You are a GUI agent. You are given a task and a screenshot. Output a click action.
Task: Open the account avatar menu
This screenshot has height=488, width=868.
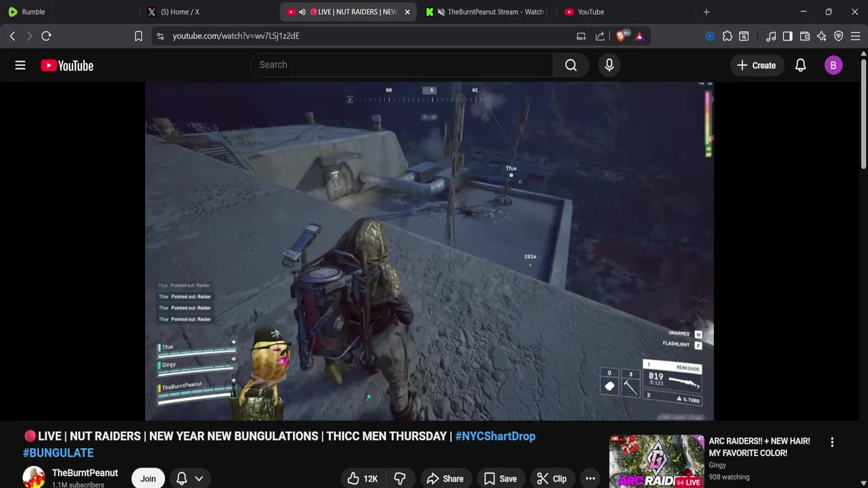(x=833, y=65)
